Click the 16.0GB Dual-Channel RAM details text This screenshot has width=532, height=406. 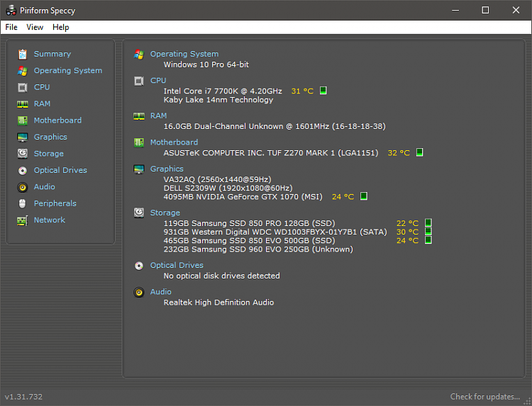(275, 126)
